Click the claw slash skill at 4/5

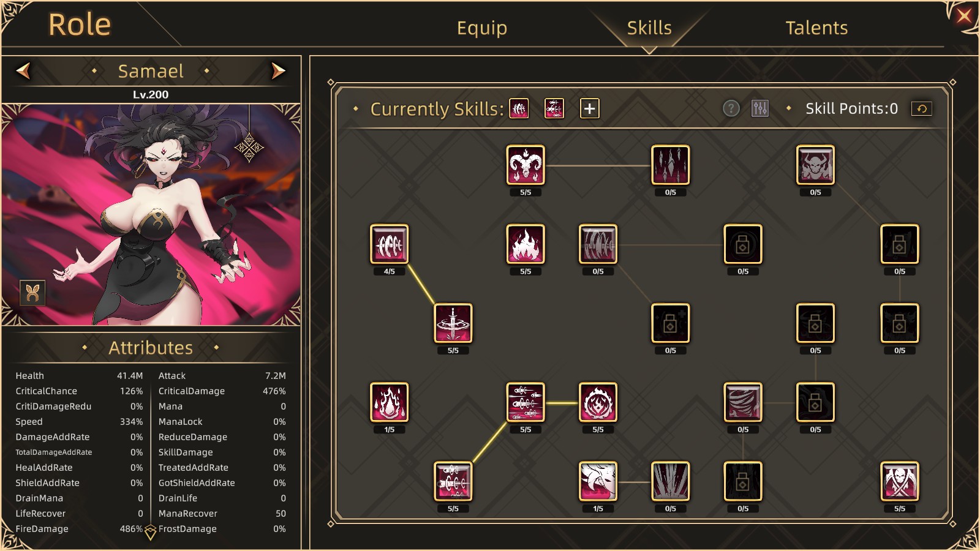click(x=389, y=244)
